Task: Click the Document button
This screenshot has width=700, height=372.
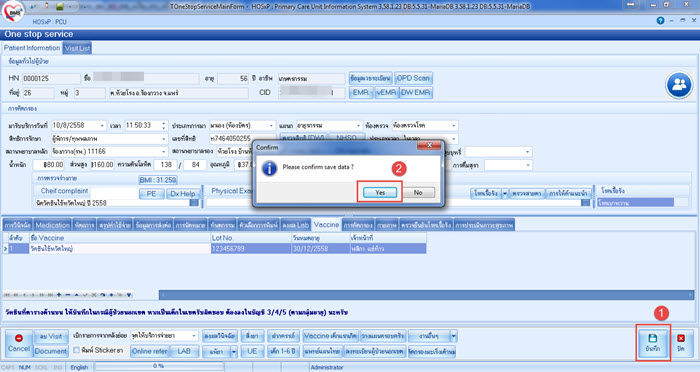Action: tap(50, 351)
